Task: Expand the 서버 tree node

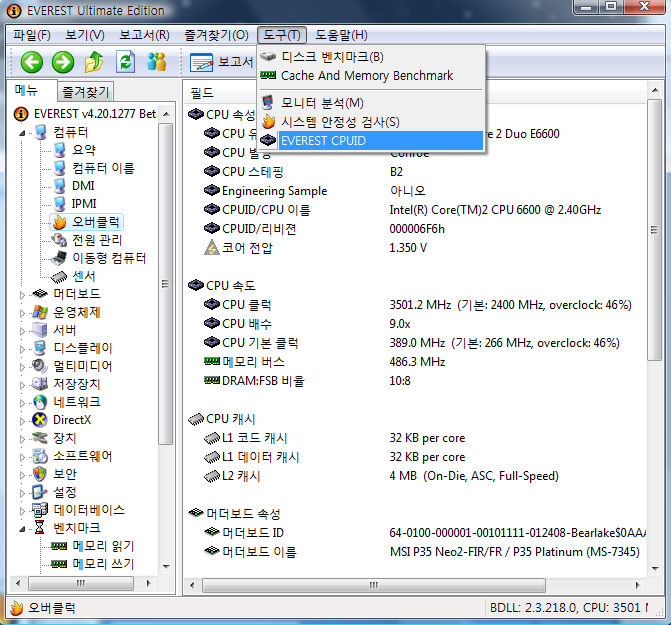Action: [x=22, y=331]
